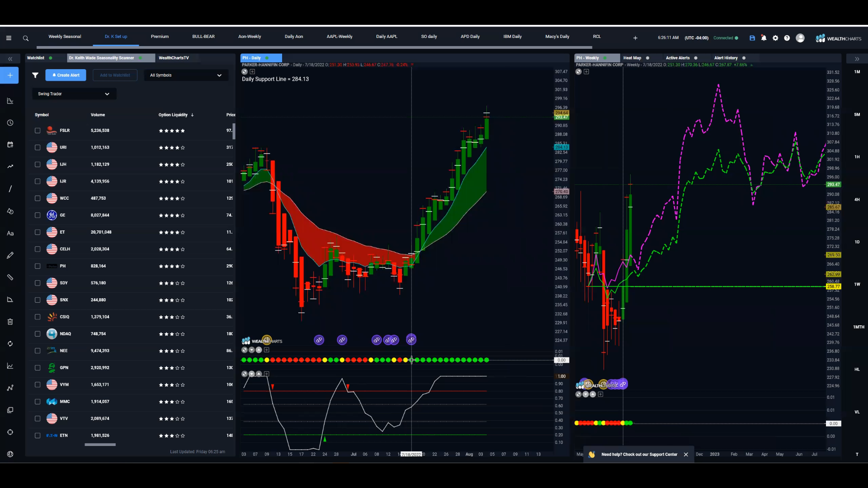
Task: Click the WealthChartsTV panel tab
Action: (174, 58)
